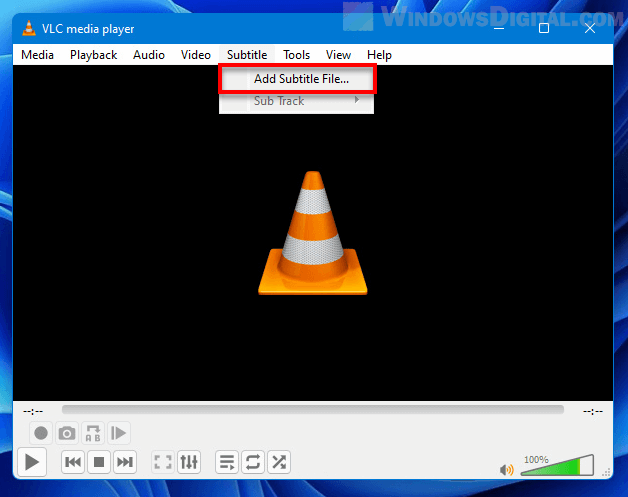The height and width of the screenshot is (497, 628).
Task: Click the window resize grip
Action: tap(606, 472)
